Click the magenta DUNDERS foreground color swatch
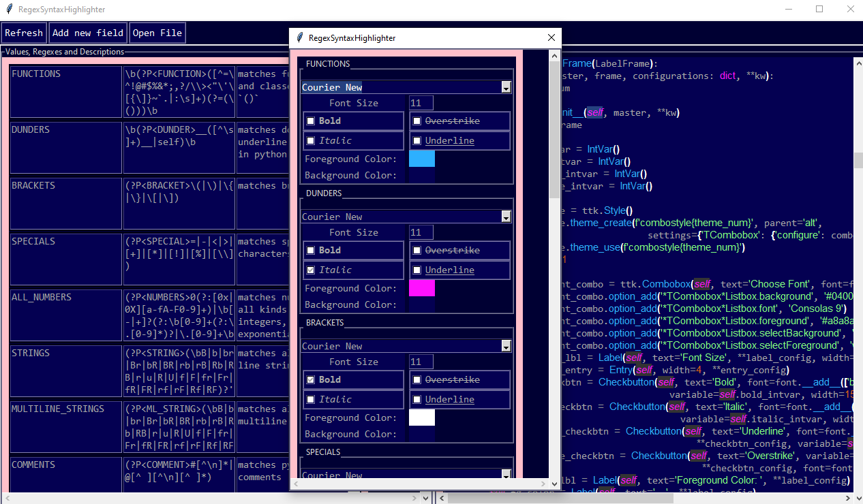The image size is (863, 504). (422, 288)
